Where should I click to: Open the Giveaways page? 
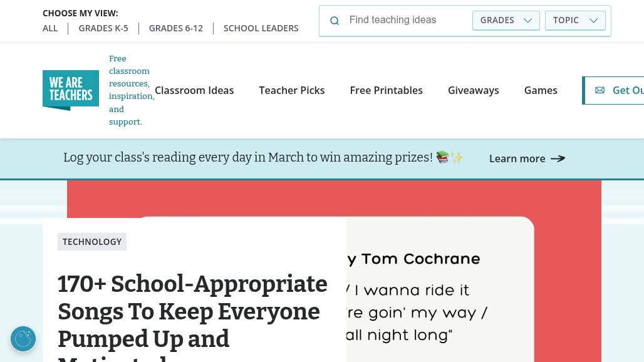coord(474,90)
